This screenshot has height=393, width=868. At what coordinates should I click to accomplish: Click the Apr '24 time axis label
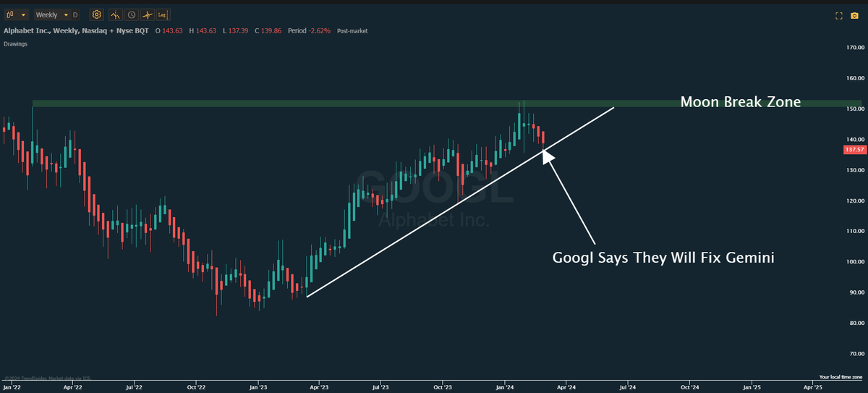pyautogui.click(x=566, y=387)
